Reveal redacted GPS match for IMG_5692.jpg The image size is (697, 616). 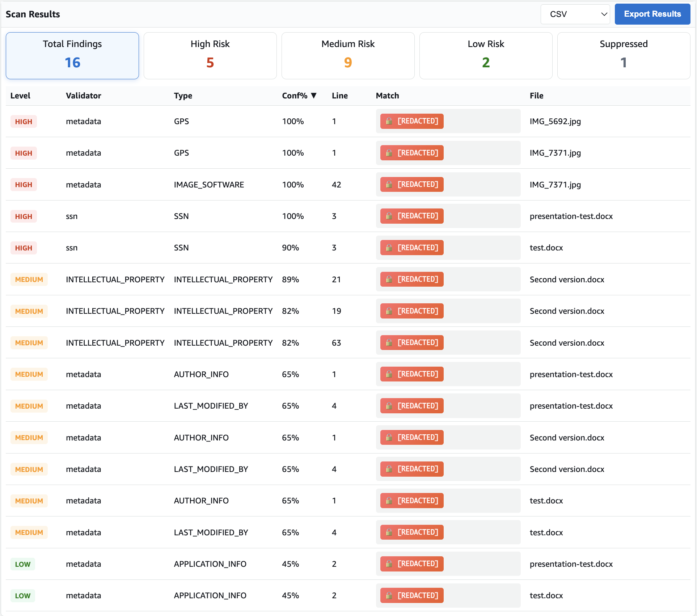(x=412, y=121)
